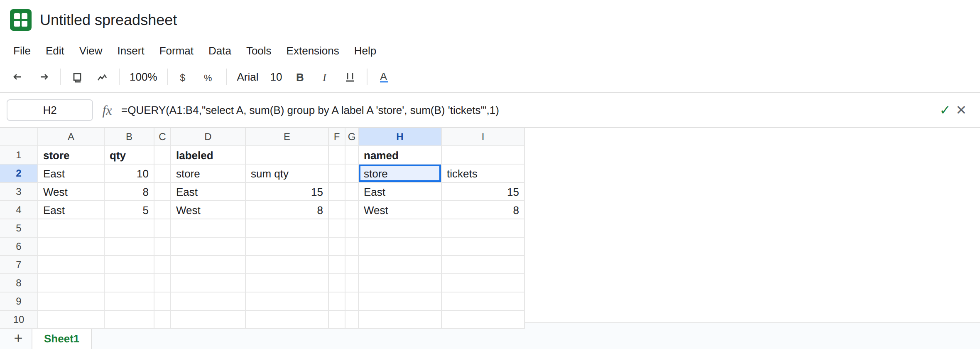Viewport: 980px width, 349px height.
Task: Select row 1 header
Action: click(19, 155)
